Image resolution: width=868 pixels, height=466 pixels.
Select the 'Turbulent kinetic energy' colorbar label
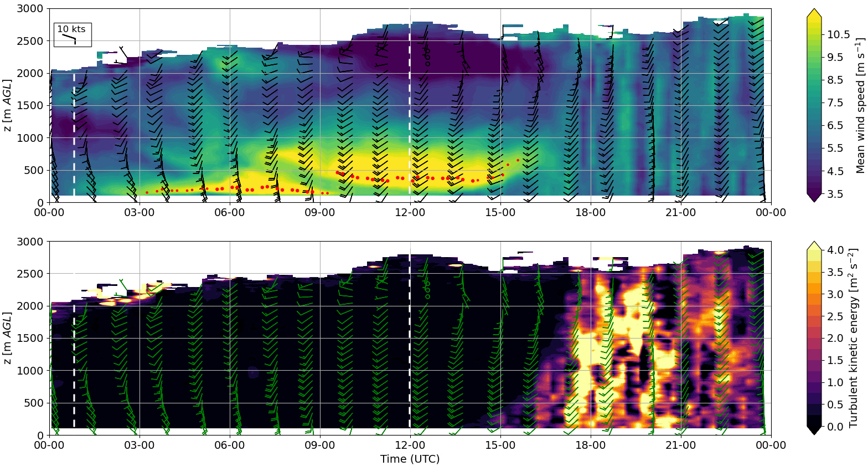(x=853, y=338)
